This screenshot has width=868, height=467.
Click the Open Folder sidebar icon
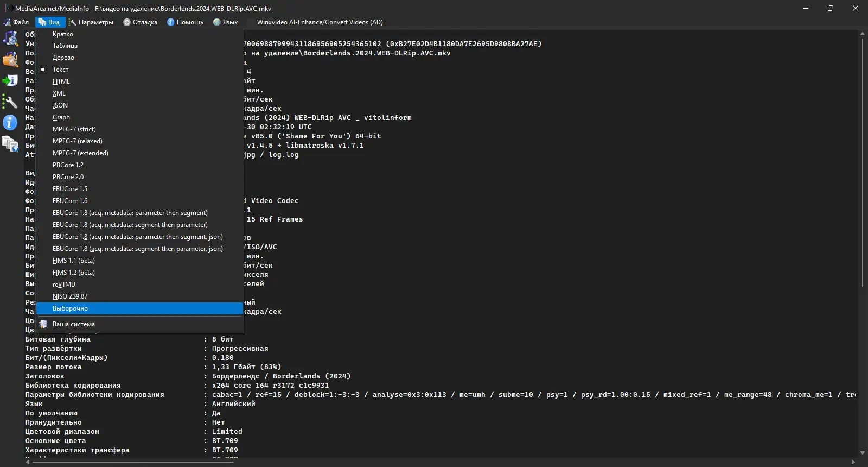(10, 59)
